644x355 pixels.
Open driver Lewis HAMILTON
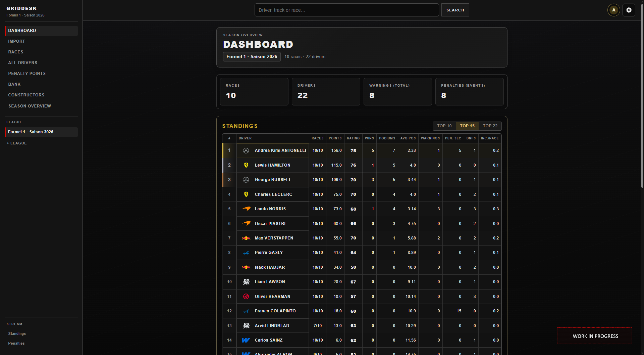[x=273, y=165]
